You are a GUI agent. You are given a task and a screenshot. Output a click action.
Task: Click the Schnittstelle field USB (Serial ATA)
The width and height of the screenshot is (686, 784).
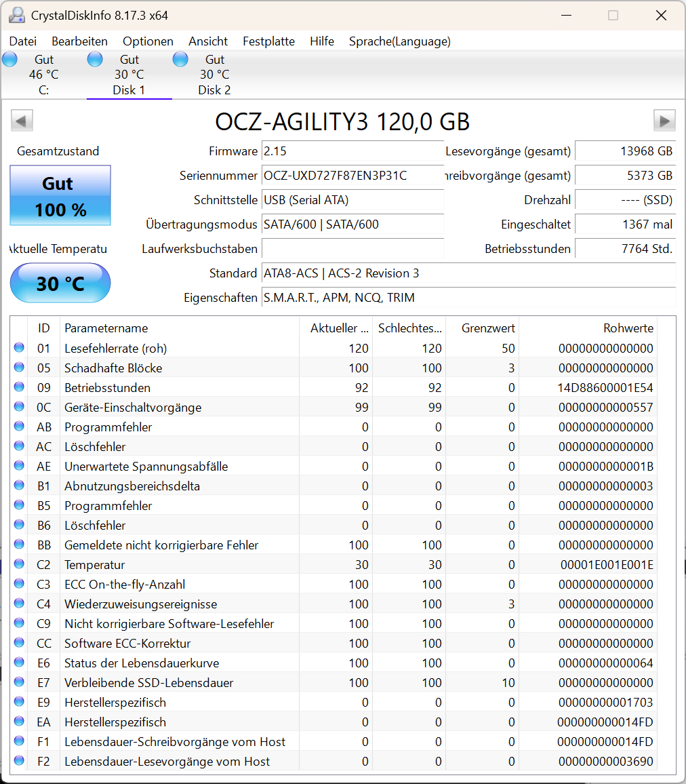[352, 200]
